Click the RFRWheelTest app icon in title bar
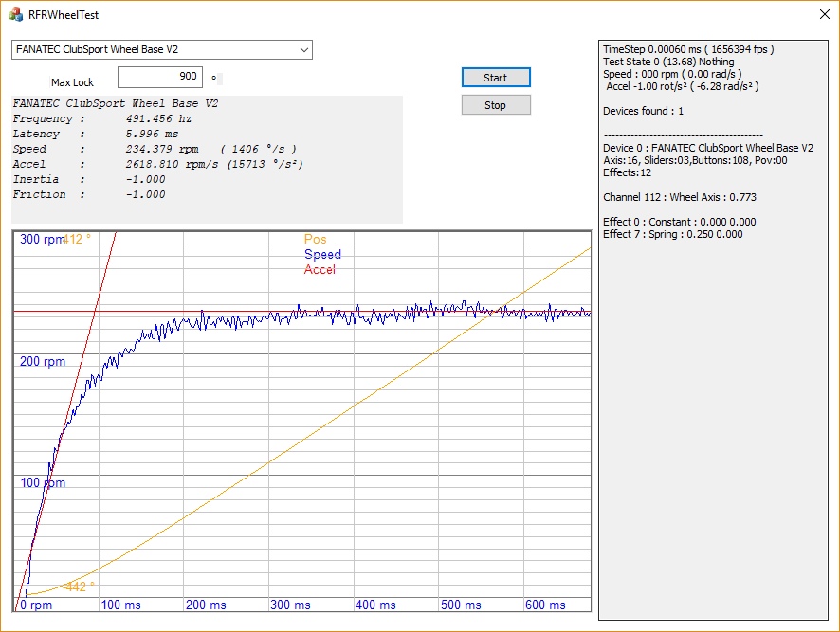This screenshot has width=840, height=632. click(x=16, y=15)
